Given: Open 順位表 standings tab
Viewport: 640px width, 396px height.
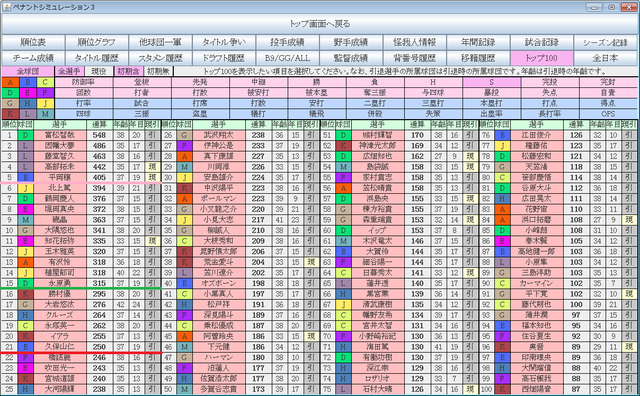Looking at the screenshot, I should pos(33,42).
